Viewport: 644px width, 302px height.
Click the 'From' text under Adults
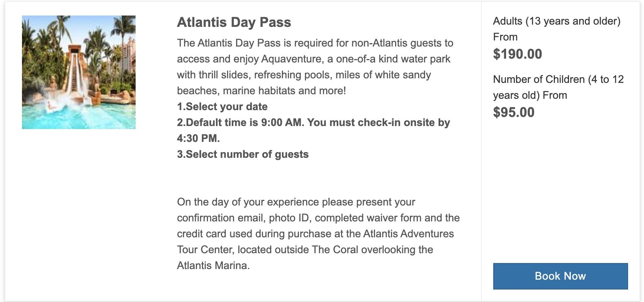coord(505,37)
